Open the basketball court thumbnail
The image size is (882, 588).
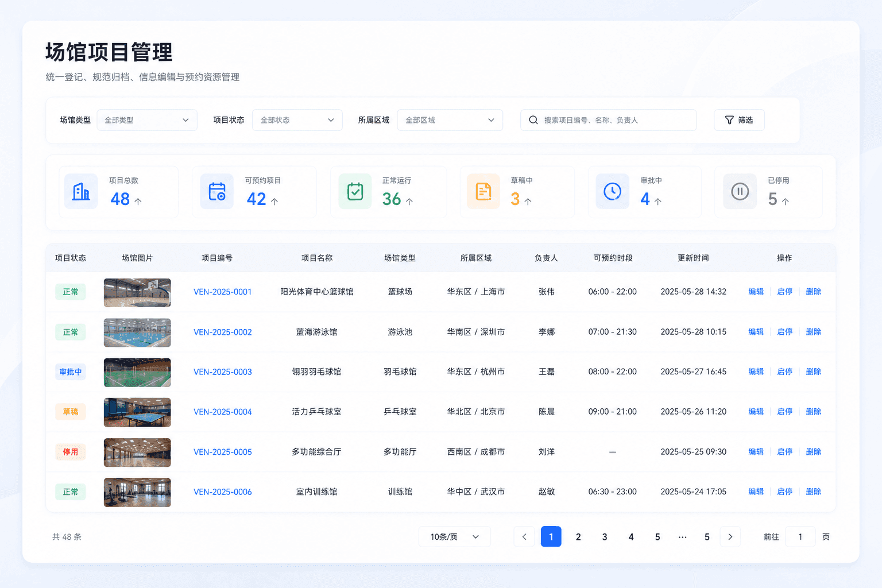click(137, 292)
